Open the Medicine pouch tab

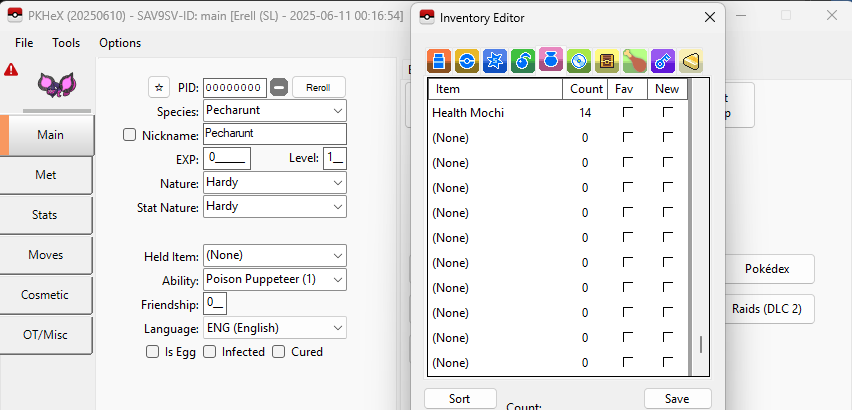437,62
